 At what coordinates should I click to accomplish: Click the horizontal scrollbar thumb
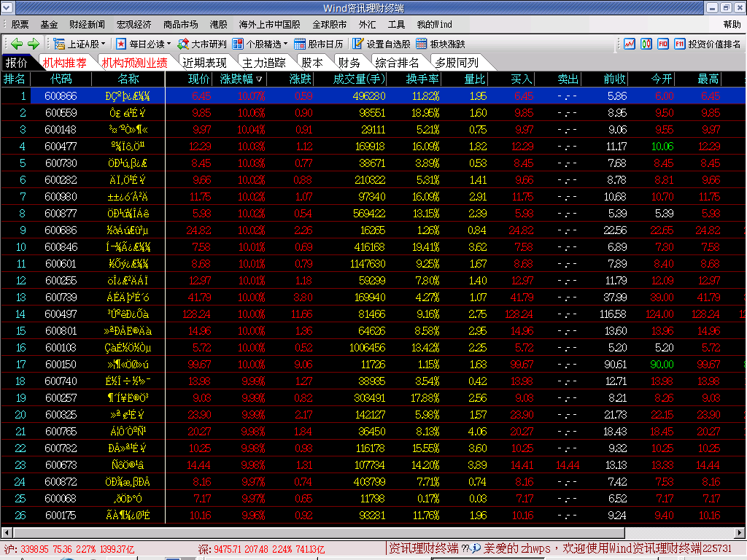click(319, 532)
